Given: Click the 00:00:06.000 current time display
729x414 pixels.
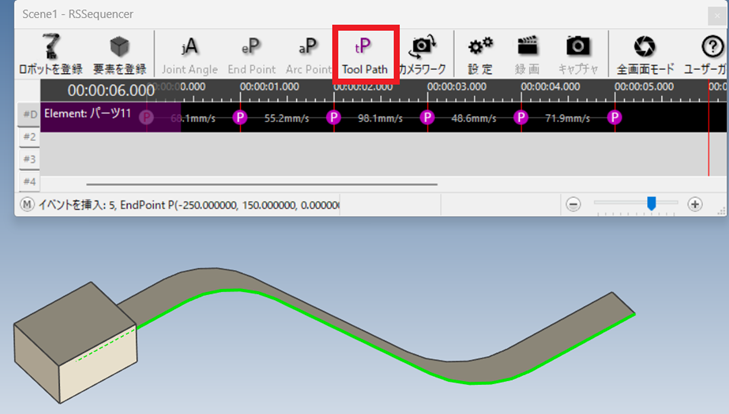Looking at the screenshot, I should click(x=111, y=90).
